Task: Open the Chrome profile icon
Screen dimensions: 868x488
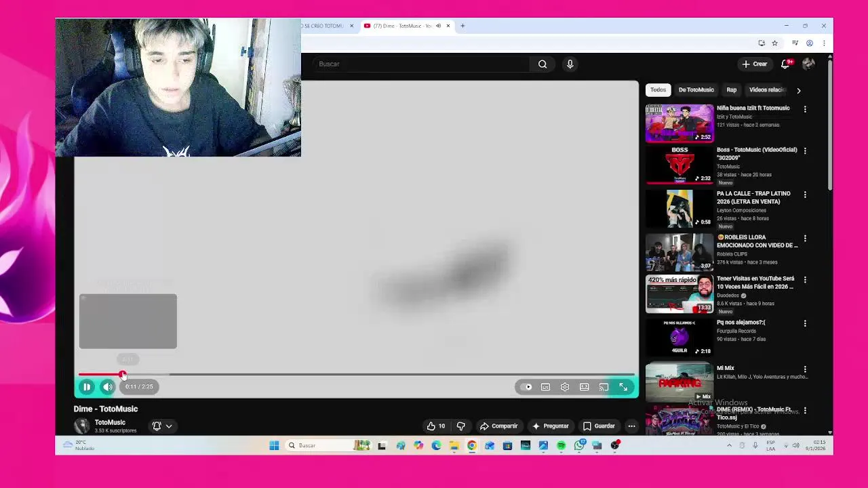Action: 810,43
